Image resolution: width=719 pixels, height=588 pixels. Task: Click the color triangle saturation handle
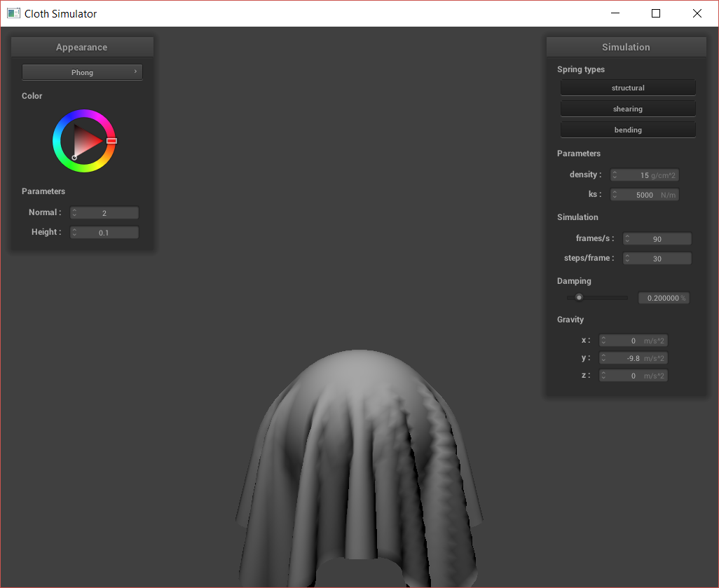[74, 157]
